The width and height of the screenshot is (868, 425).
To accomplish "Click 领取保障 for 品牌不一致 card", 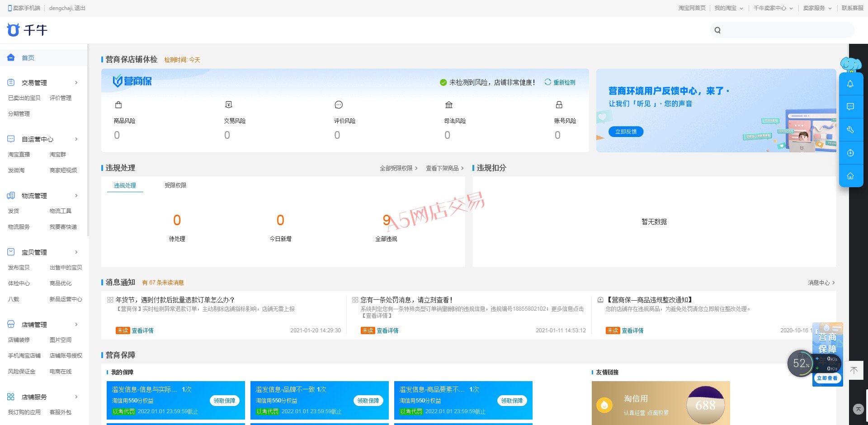I will pyautogui.click(x=368, y=401).
